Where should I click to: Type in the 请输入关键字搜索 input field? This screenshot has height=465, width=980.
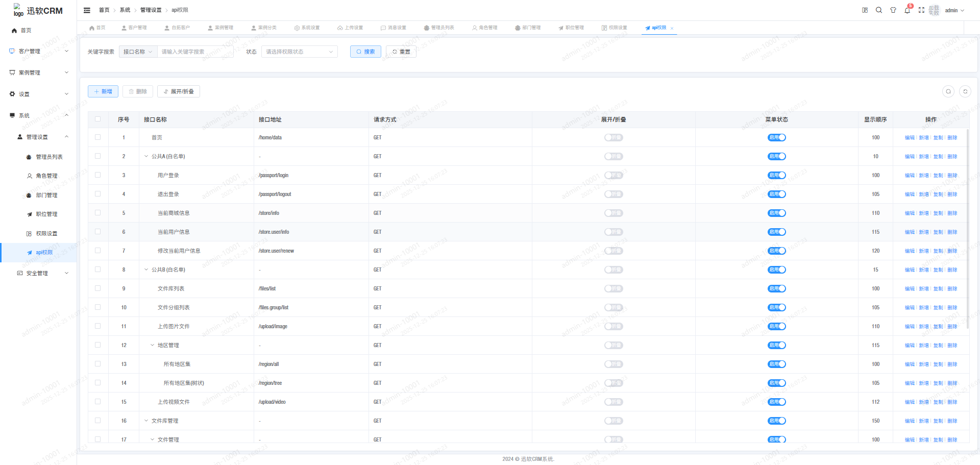195,52
